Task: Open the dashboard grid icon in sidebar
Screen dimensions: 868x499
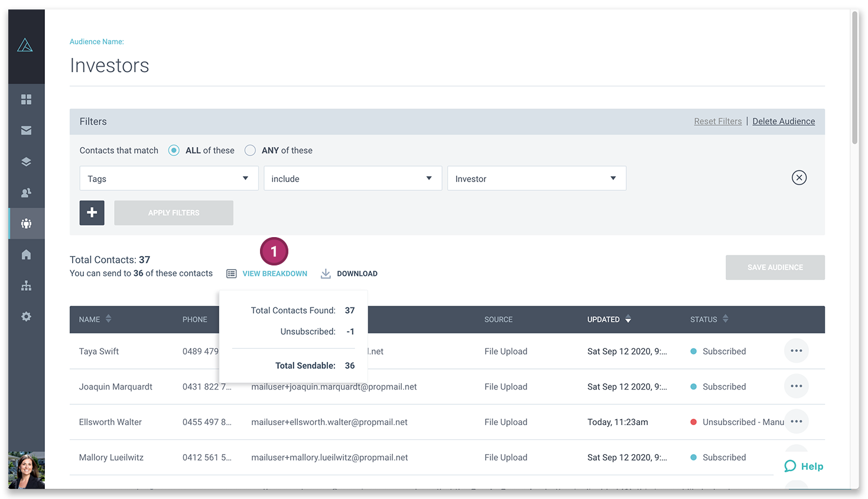Action: pyautogui.click(x=26, y=99)
